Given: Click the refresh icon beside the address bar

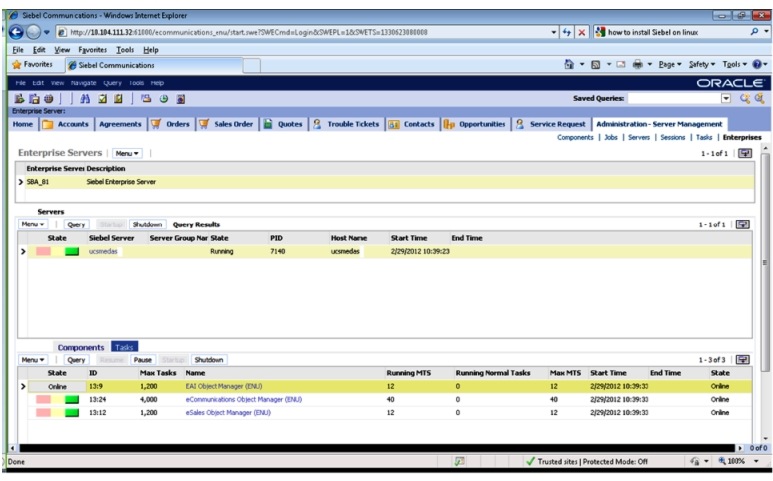Looking at the screenshot, I should 566,32.
